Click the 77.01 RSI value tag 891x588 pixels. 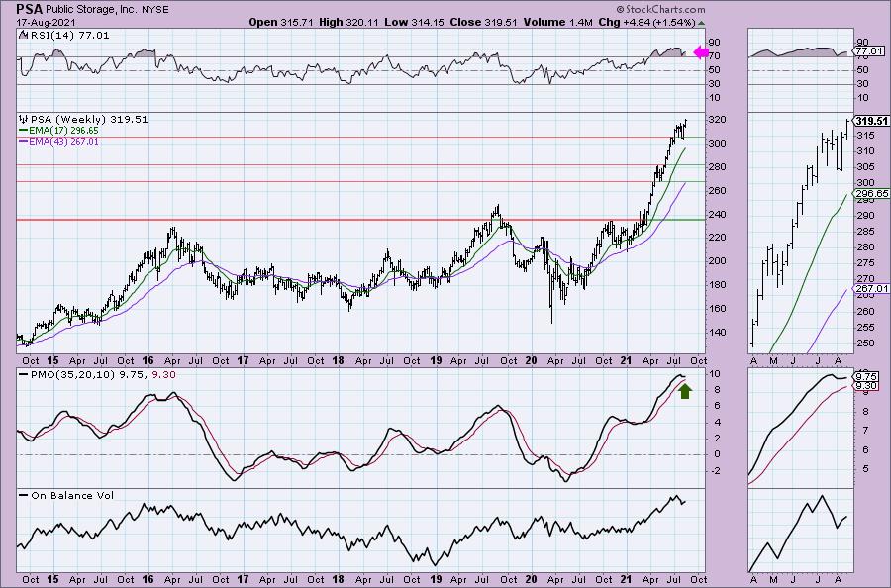[870, 51]
